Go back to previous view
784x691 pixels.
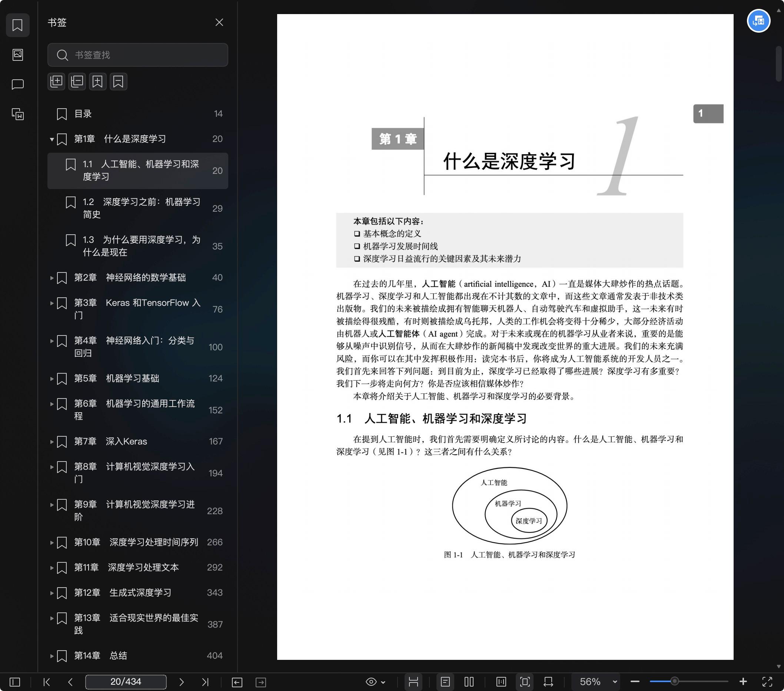coord(237,682)
